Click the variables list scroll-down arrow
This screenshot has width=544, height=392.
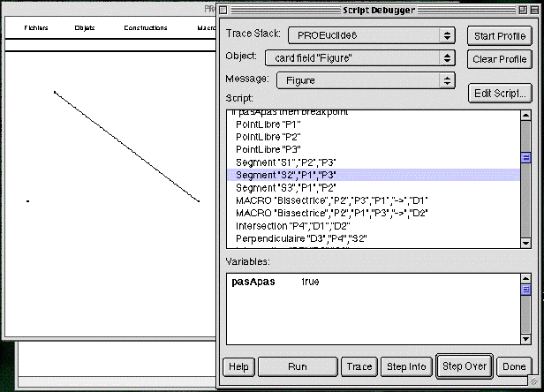pyautogui.click(x=525, y=340)
